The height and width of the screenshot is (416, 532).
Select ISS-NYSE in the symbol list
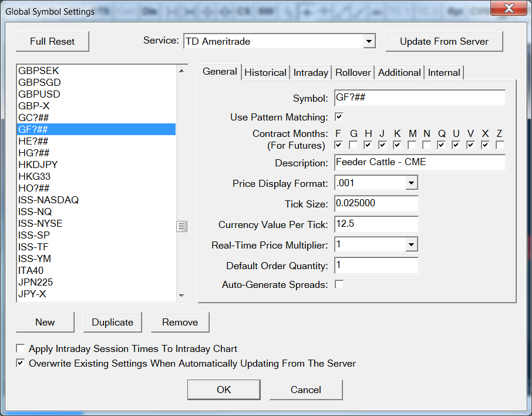pos(96,223)
